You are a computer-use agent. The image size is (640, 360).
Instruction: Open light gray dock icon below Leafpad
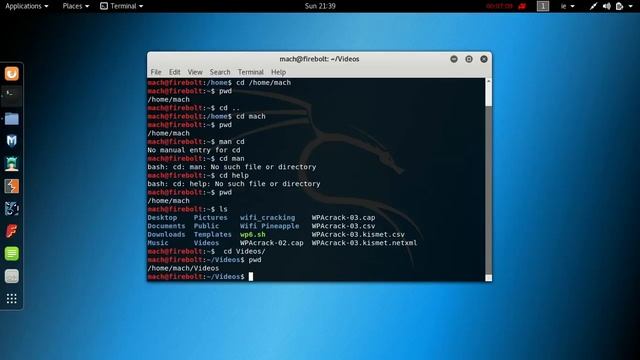(x=11, y=276)
